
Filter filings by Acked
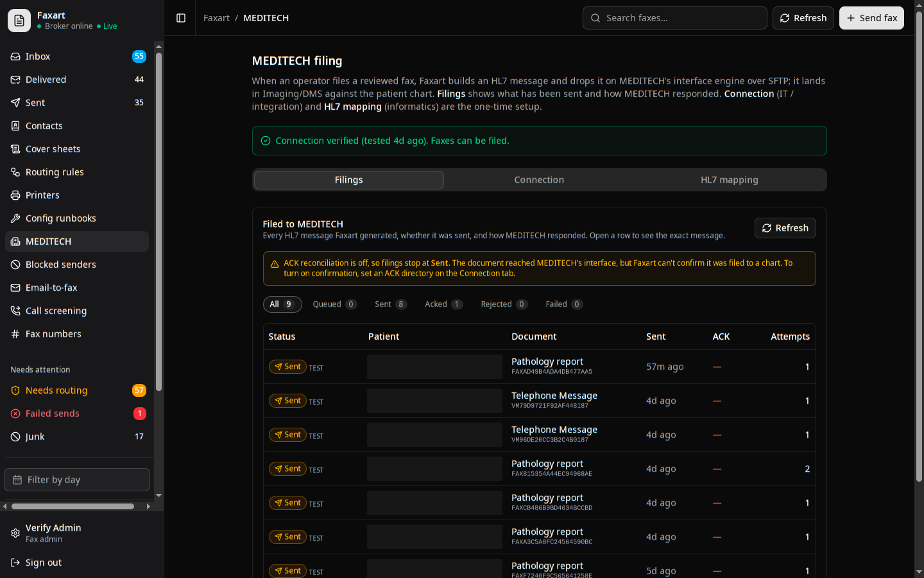pos(443,304)
